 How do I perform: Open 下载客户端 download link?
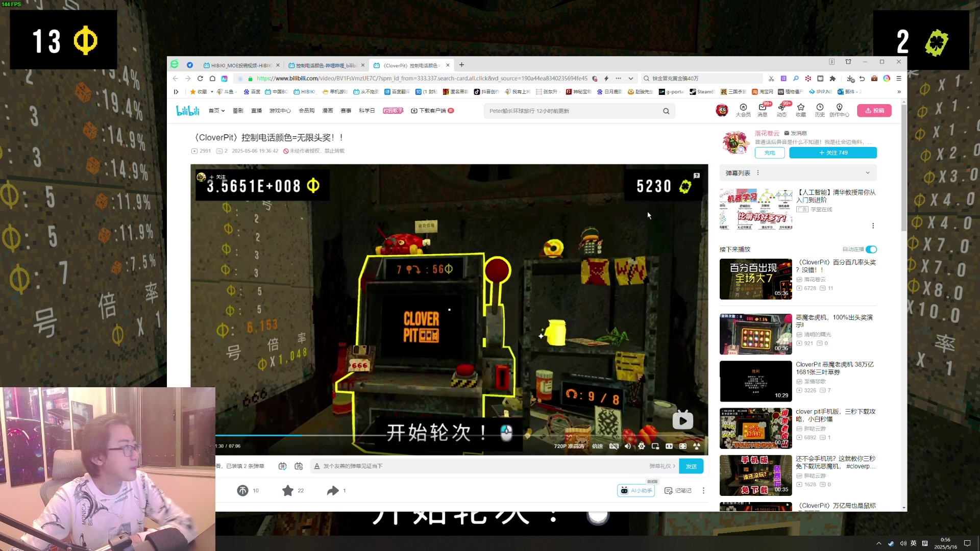coord(432,111)
